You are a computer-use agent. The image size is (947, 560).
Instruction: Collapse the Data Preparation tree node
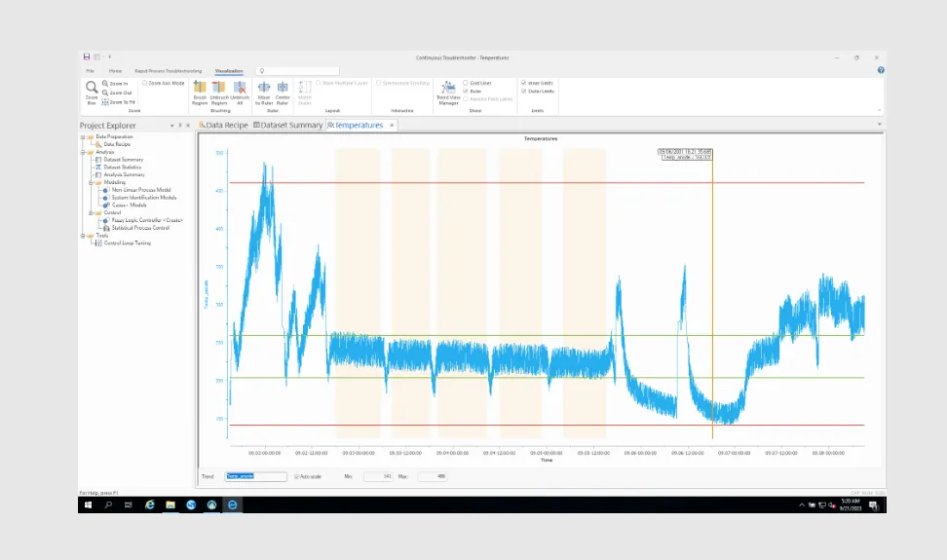point(83,137)
